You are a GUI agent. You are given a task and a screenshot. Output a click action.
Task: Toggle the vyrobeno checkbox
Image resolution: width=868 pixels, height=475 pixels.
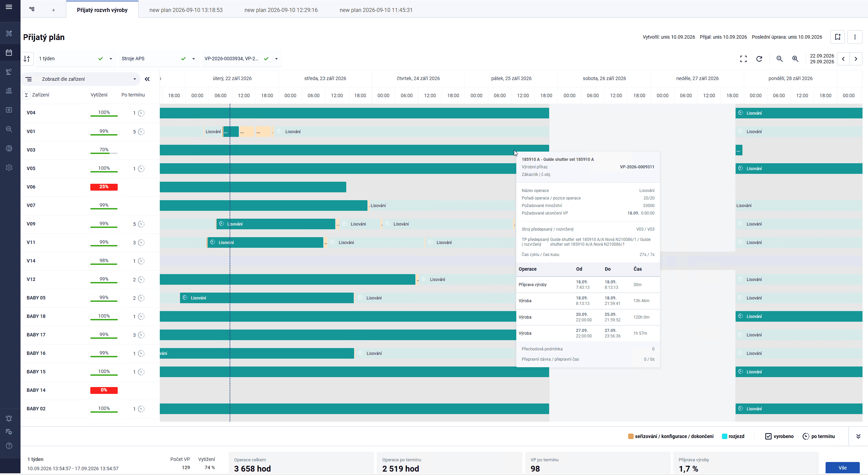[x=768, y=436]
